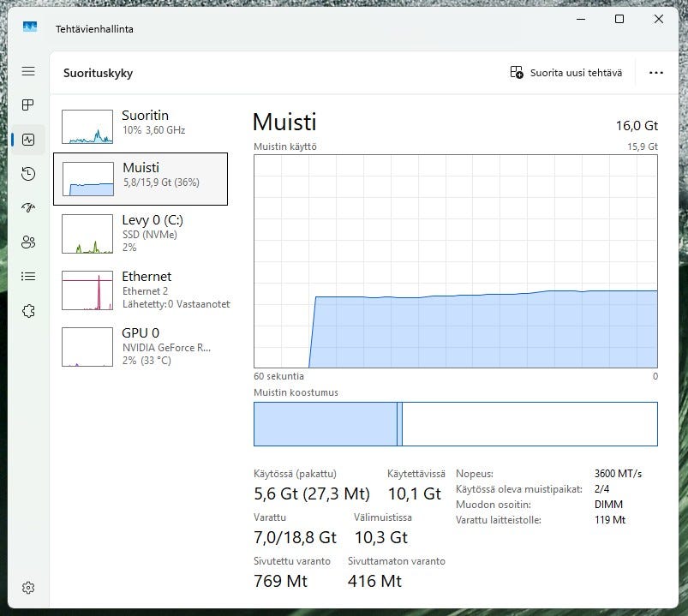The width and height of the screenshot is (688, 616).
Task: Select the Suoritin (CPU) resource
Action: 141,126
